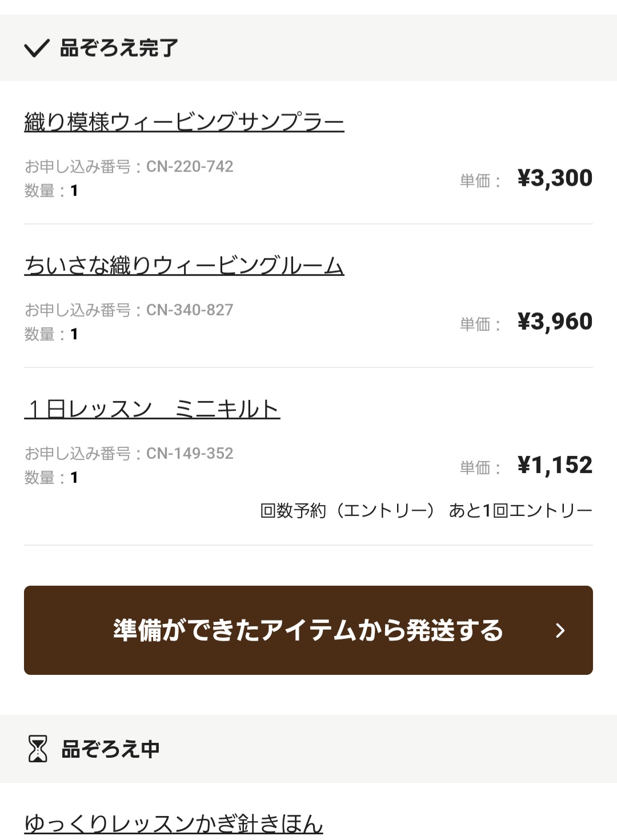Open the 1日レッスン ミニキルト link
The height and width of the screenshot is (840, 617).
[152, 409]
